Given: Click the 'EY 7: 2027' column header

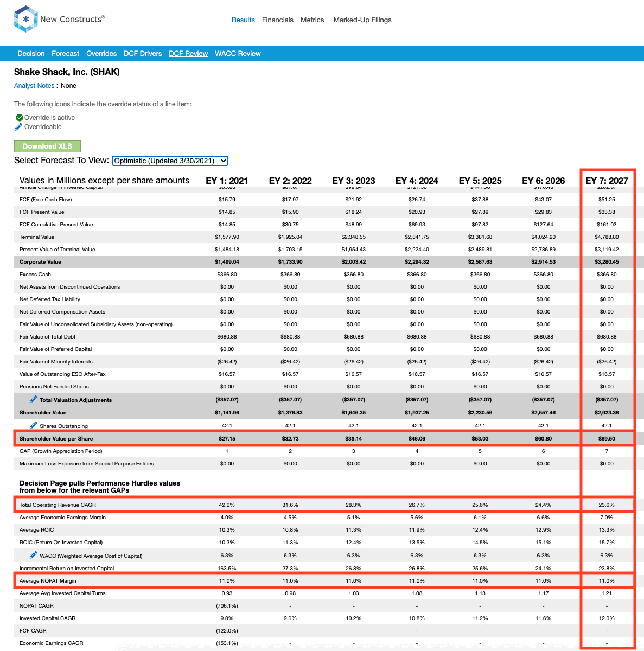Looking at the screenshot, I should (607, 181).
